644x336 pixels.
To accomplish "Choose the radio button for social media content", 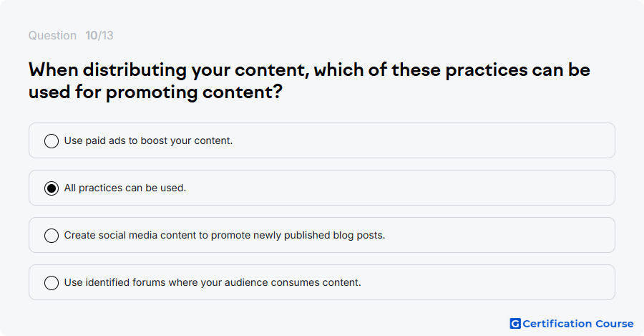I will [52, 236].
